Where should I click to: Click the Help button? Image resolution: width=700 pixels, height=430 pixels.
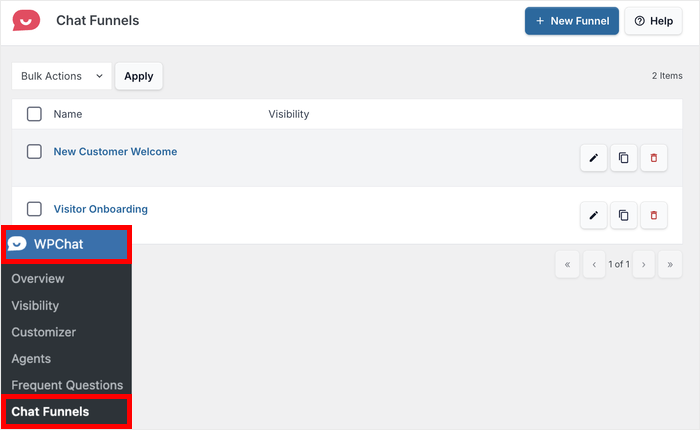[x=653, y=21]
